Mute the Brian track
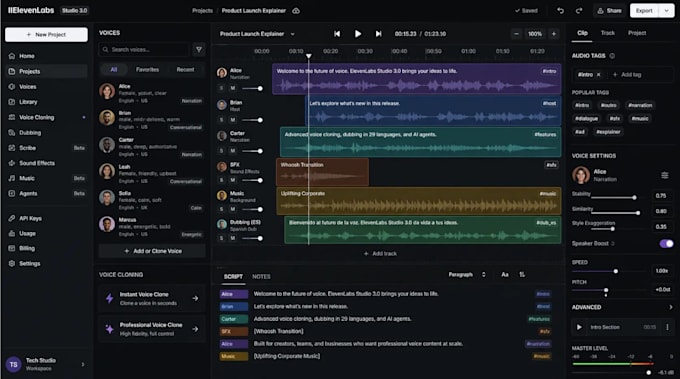 pos(233,120)
